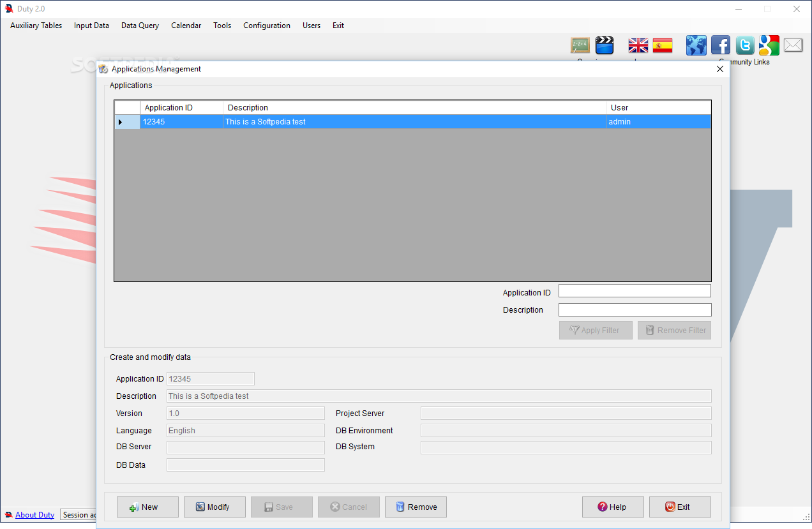
Task: Select 'This is a Softpedia test' cell
Action: point(414,122)
